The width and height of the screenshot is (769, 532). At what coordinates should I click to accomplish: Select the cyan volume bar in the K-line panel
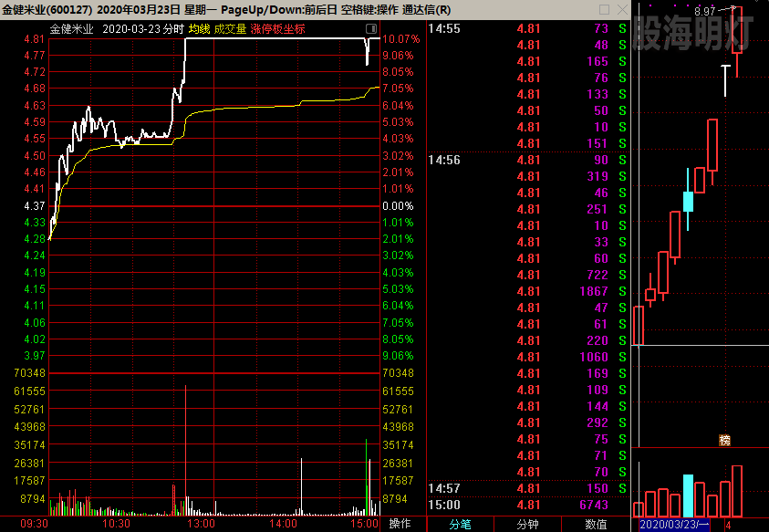click(688, 495)
